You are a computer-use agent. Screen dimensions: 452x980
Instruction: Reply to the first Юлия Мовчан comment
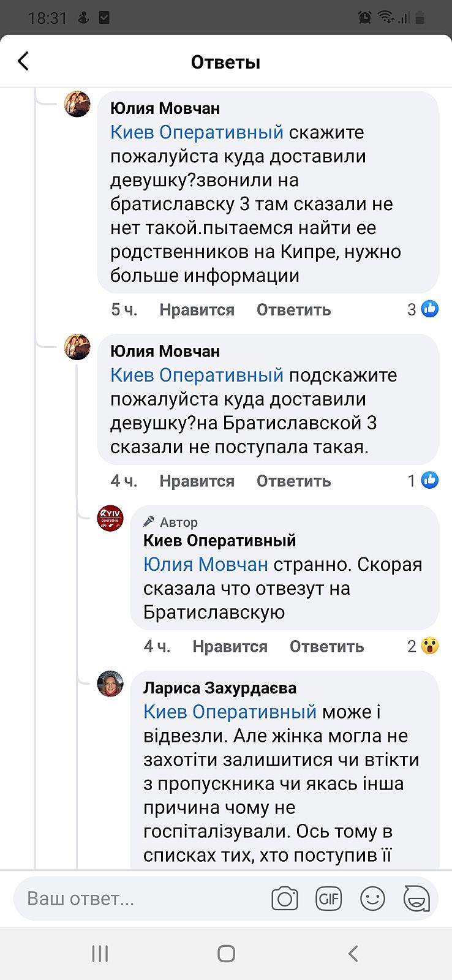(x=293, y=310)
